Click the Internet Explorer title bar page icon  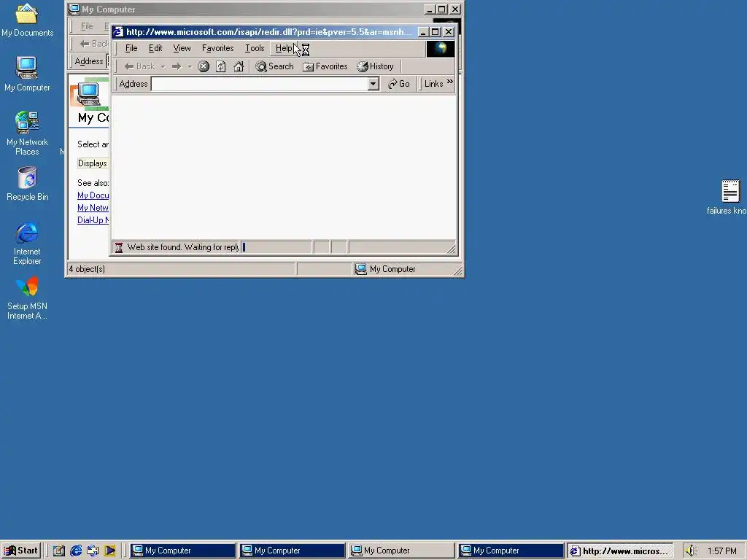coord(118,32)
